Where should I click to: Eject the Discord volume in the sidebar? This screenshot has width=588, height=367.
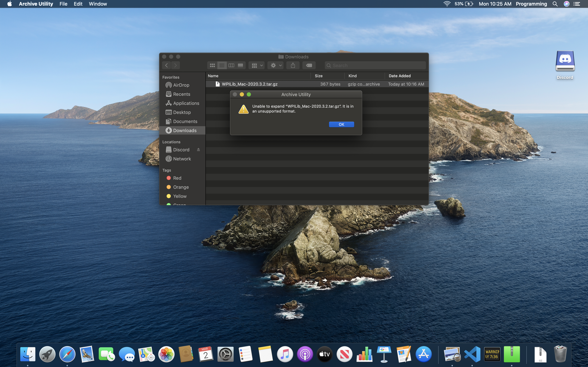(x=198, y=150)
